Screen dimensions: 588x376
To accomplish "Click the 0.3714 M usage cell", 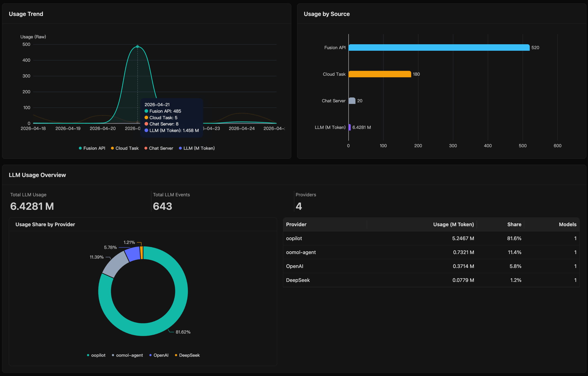I will [464, 266].
